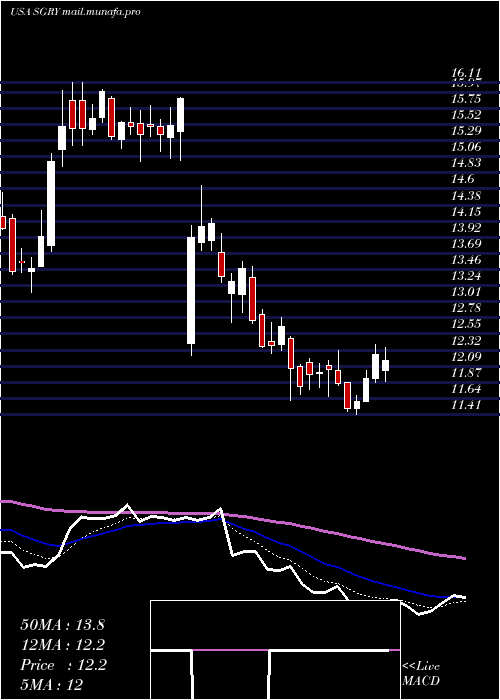
Task: Click the "USA SGRY mail.munafa.pro" chart title
Action: point(75,12)
